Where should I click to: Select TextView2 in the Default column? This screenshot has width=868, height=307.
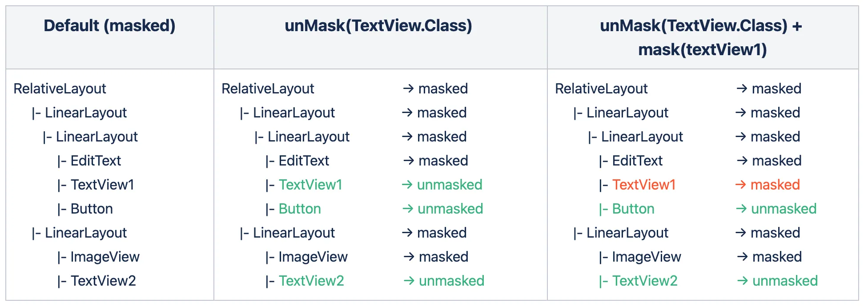[103, 281]
